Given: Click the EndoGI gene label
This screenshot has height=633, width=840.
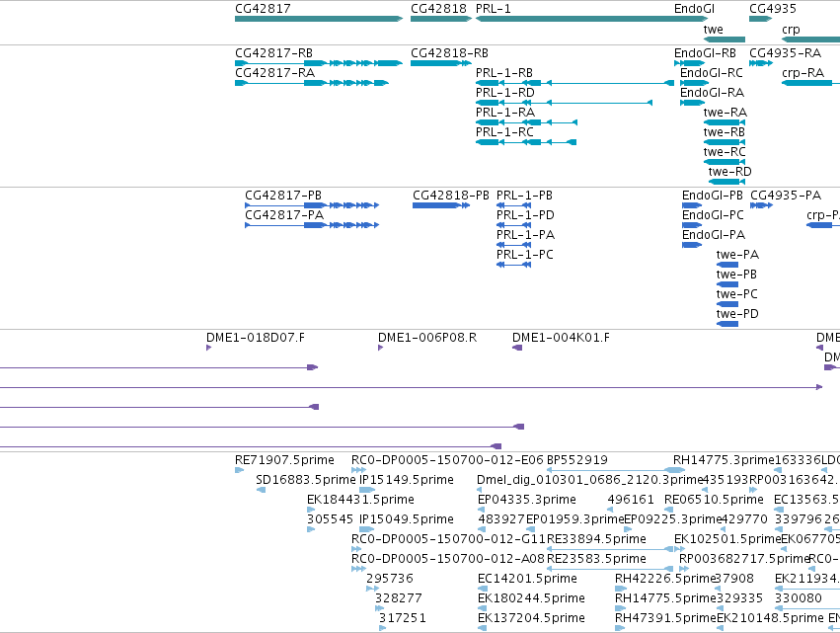Looking at the screenshot, I should [x=694, y=9].
